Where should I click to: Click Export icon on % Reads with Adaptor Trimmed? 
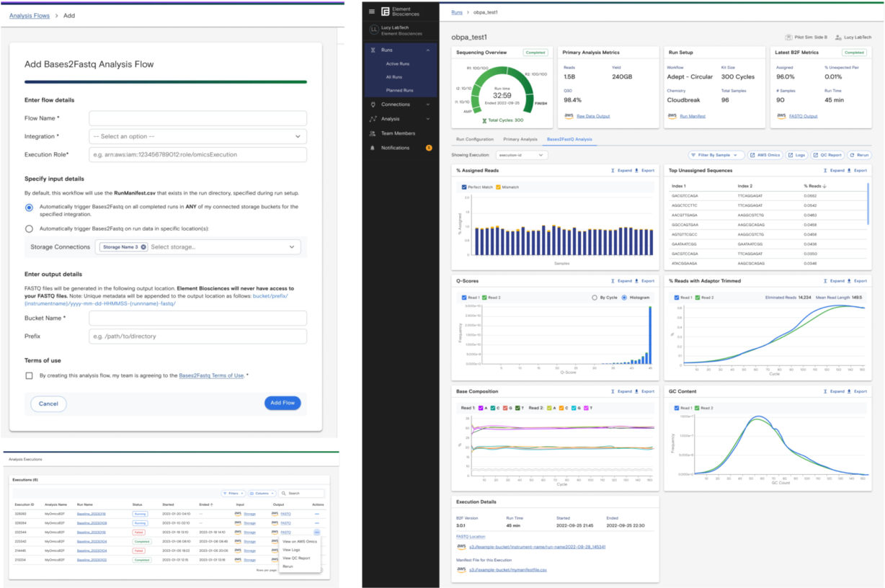[849, 281]
